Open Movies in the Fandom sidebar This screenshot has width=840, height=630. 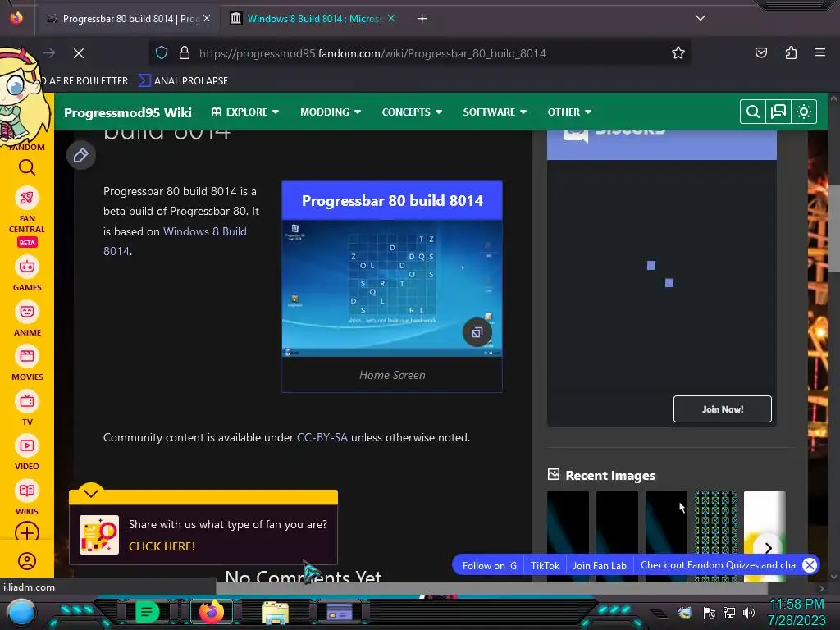27,364
